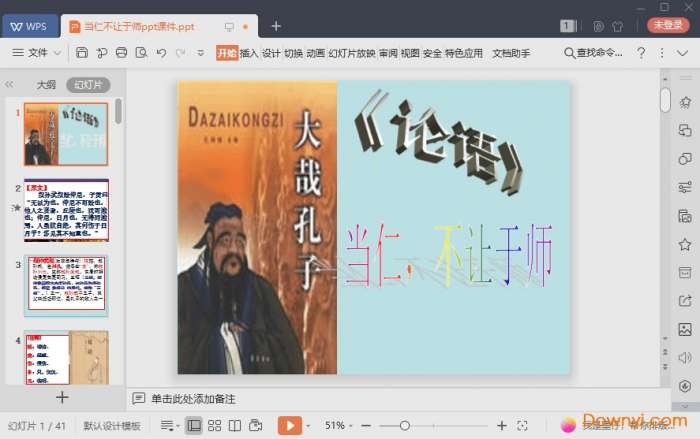Image resolution: width=700 pixels, height=439 pixels.
Task: Click the Save icon in the toolbar
Action: tap(82, 53)
